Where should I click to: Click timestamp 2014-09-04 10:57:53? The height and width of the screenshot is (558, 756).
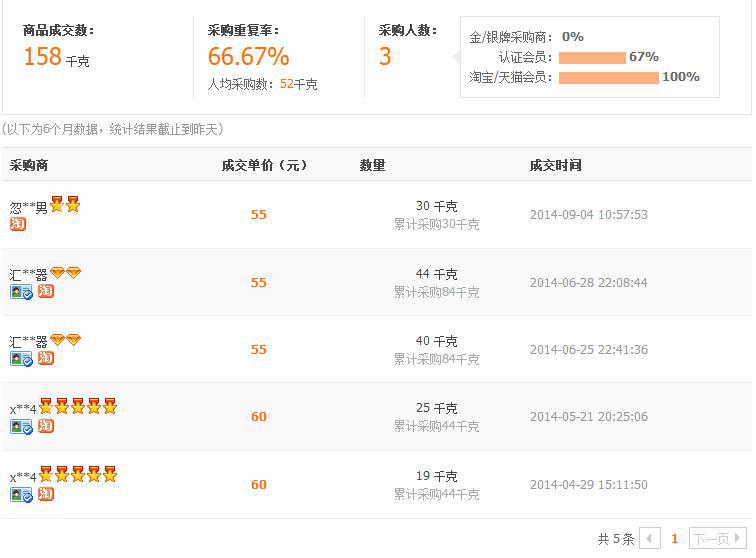(589, 215)
